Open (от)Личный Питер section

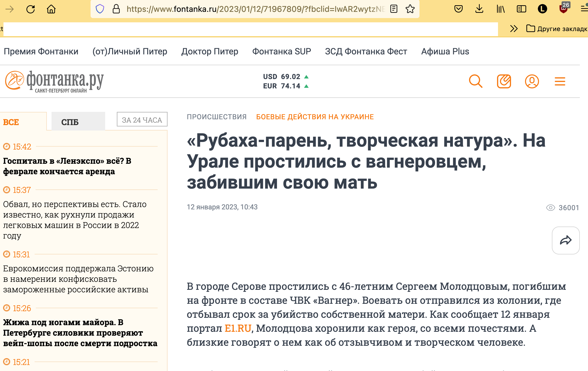tap(130, 51)
